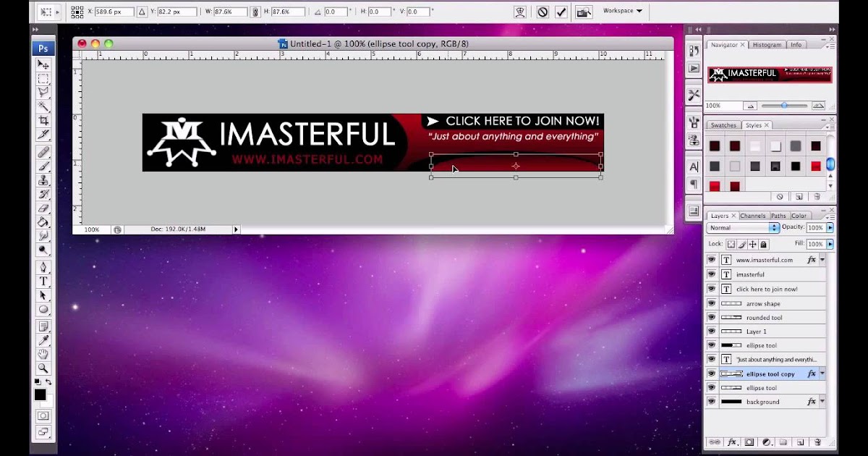Open the blend mode Normal dropdown
868x456 pixels.
pyautogui.click(x=743, y=228)
